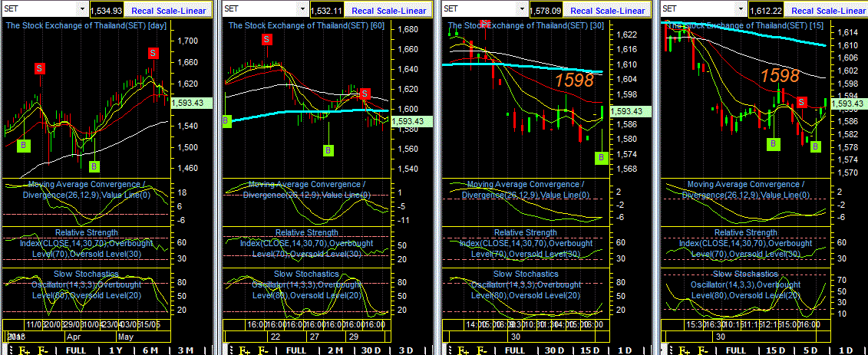Select the 1 Y range on day chart

116,350
